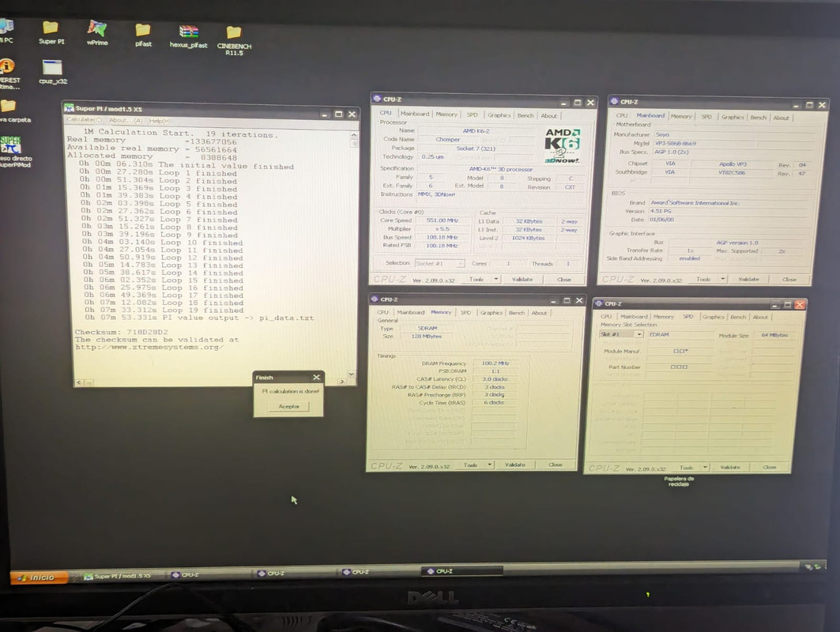Open the Papelera de reciclaje icon
The width and height of the screenshot is (840, 632).
tap(679, 481)
